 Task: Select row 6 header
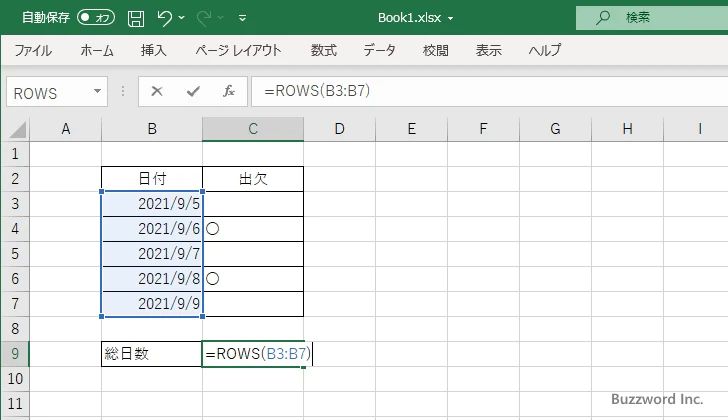click(x=15, y=279)
